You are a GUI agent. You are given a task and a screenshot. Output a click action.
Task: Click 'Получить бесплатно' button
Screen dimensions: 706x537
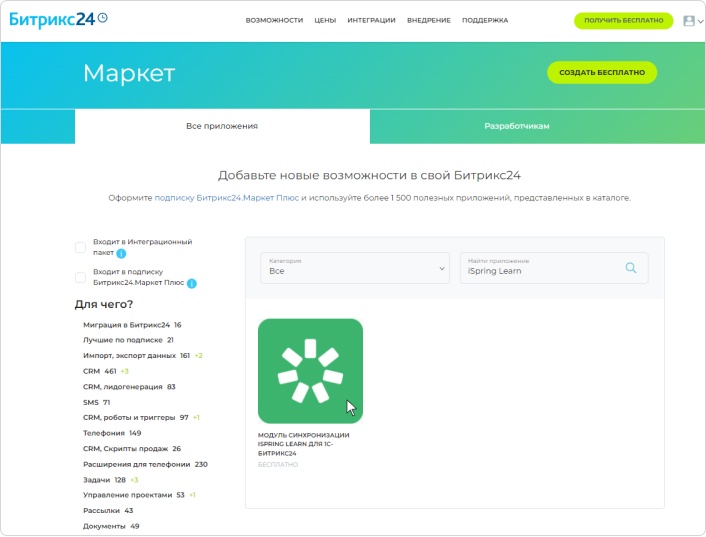click(x=624, y=20)
